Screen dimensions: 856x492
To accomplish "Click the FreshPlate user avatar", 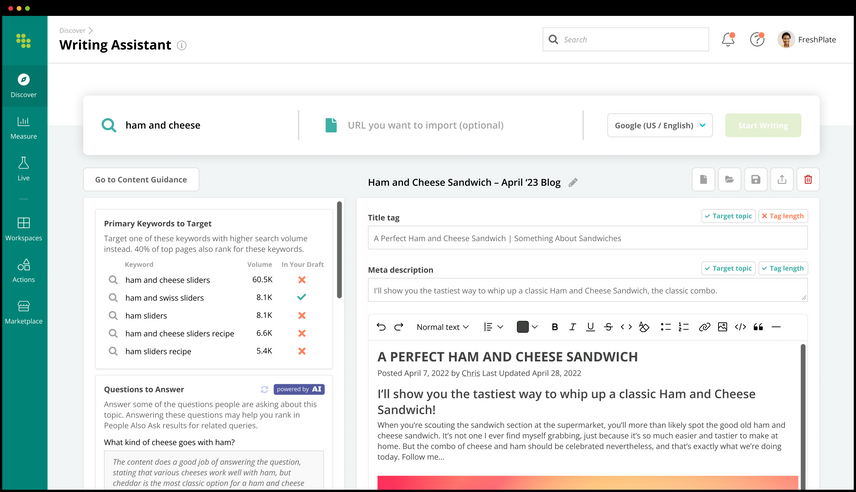I will click(x=786, y=39).
